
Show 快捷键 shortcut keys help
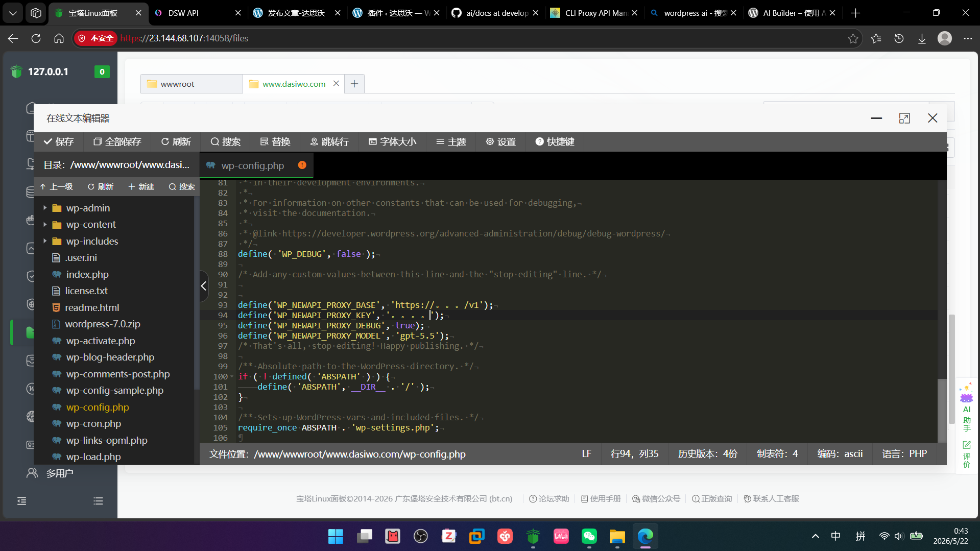click(555, 141)
